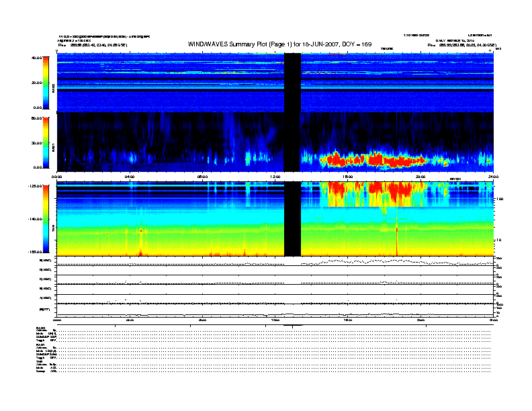The image size is (532, 411).
Task: Click the 24:00 time label under RAD1 spectrogram
Action: [x=493, y=177]
